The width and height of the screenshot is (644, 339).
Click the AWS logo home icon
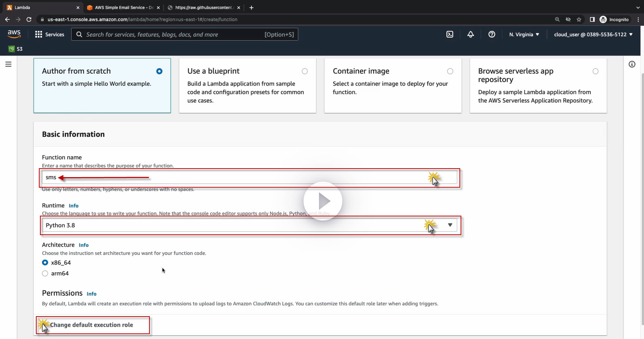click(14, 34)
